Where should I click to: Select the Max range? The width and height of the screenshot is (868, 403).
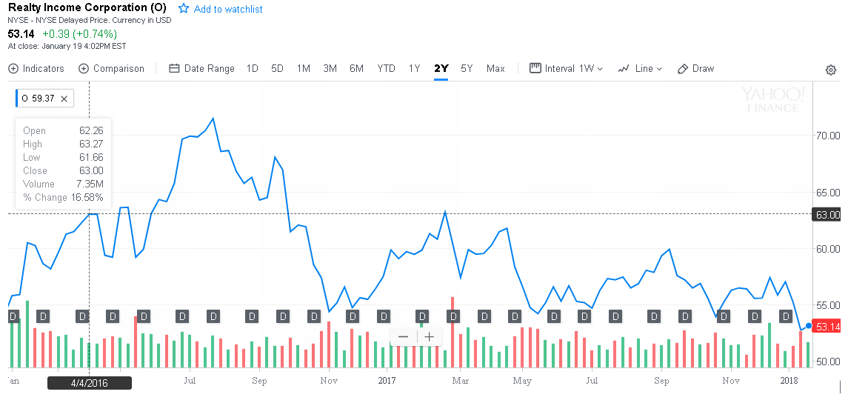click(x=495, y=69)
